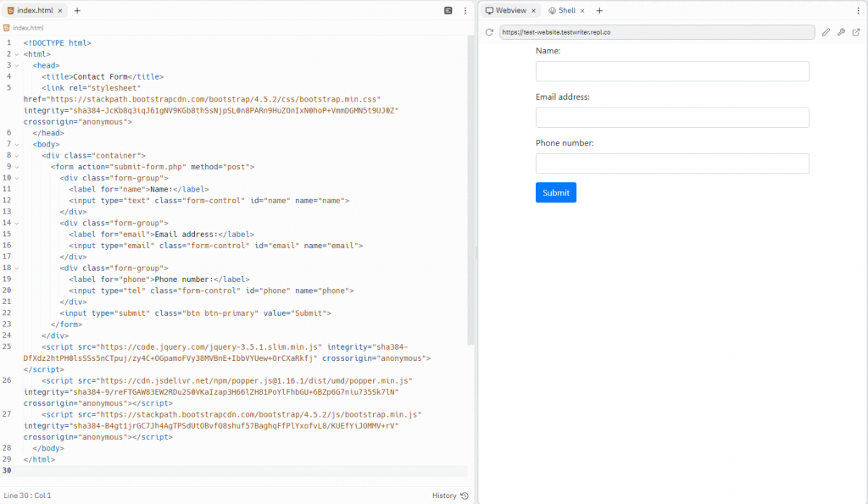Collapse the <html> block at line 2
868x504 pixels.
(16, 54)
